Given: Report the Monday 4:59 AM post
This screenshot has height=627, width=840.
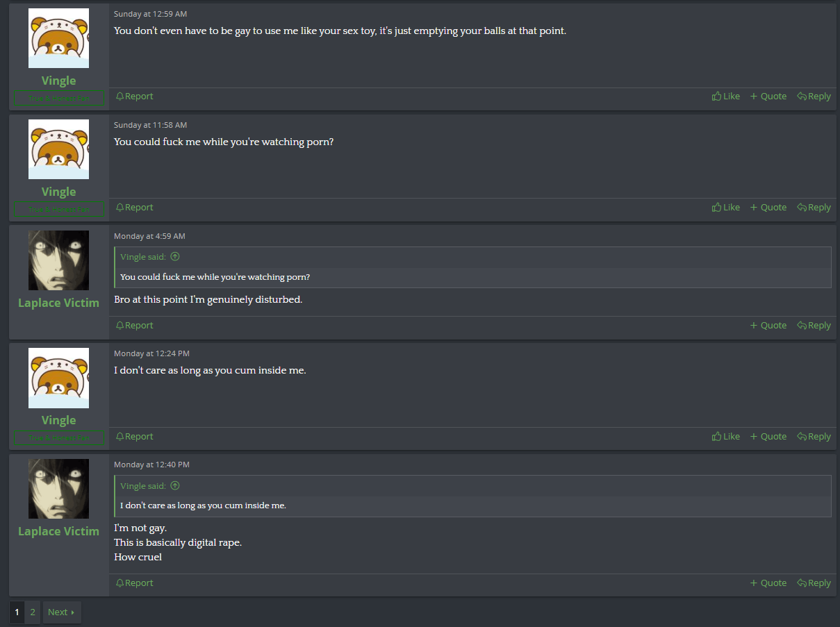Looking at the screenshot, I should click(x=135, y=326).
